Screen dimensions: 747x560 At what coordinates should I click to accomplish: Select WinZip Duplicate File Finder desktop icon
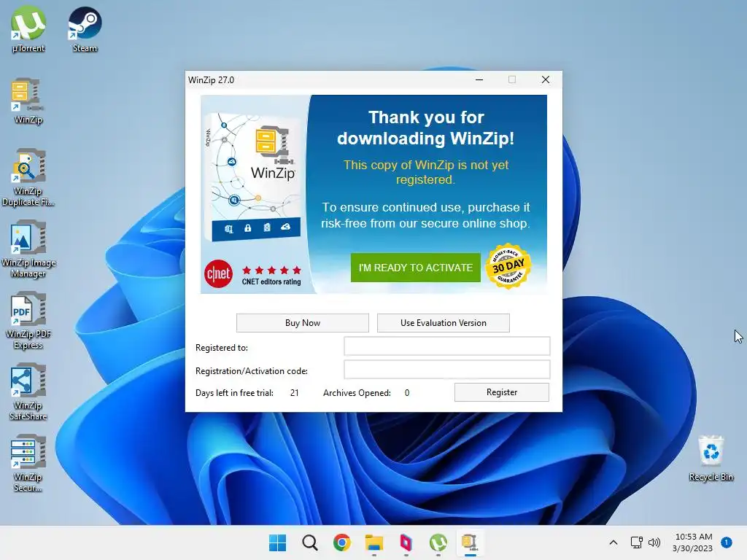pyautogui.click(x=28, y=176)
